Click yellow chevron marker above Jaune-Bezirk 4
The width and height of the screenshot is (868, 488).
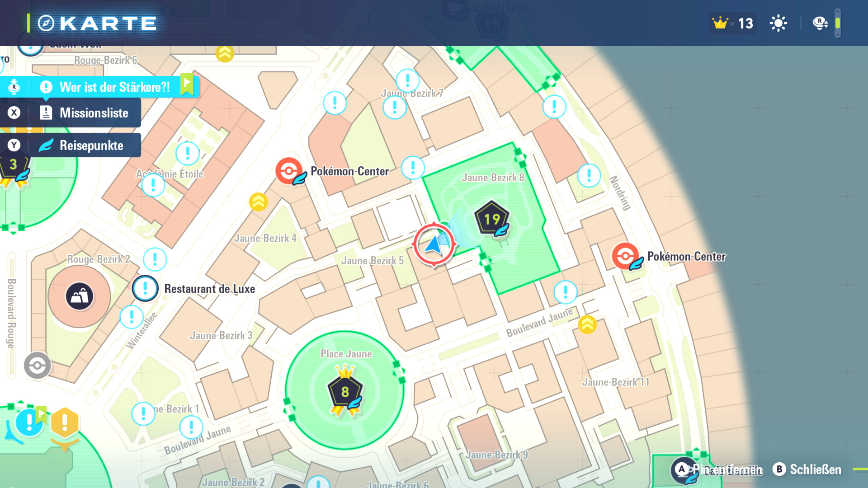click(x=258, y=202)
